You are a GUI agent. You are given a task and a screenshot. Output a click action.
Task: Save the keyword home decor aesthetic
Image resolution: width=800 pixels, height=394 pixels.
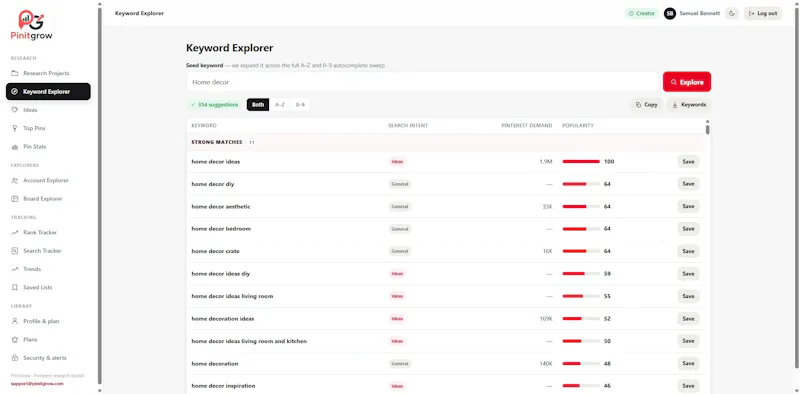[x=688, y=206]
